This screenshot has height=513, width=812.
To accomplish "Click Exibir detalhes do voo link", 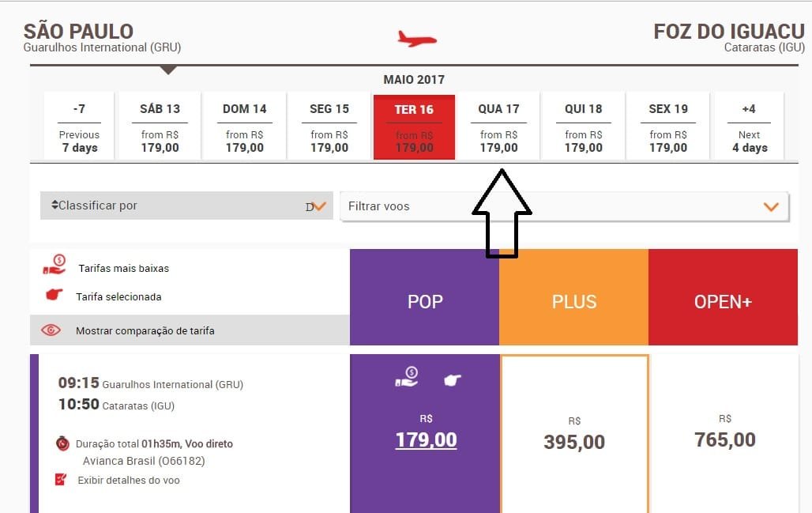I will (129, 481).
